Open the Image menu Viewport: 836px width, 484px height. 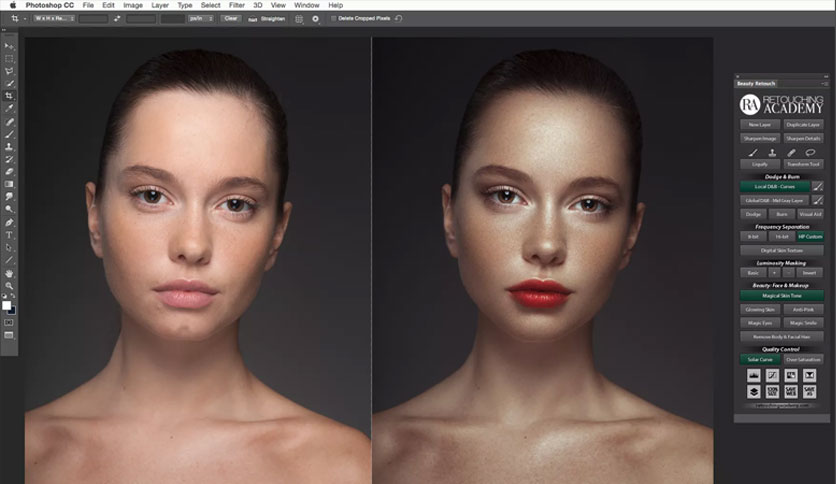pyautogui.click(x=133, y=5)
